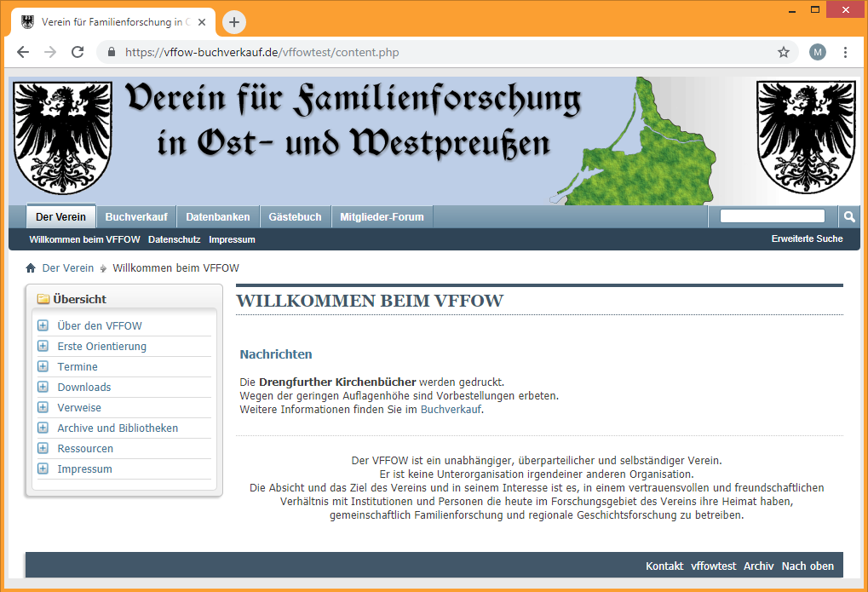The image size is (868, 592).
Task: Click inside the search input box
Action: point(771,216)
